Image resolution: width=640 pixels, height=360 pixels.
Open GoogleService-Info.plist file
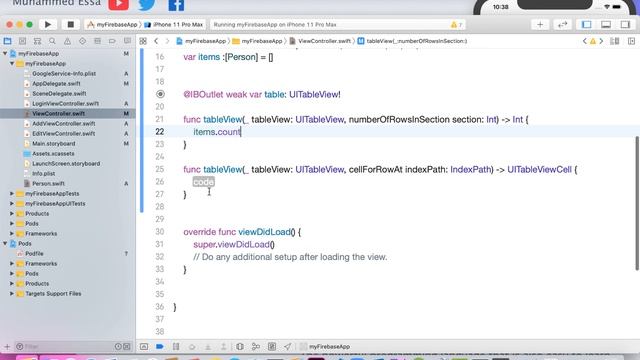[64, 73]
